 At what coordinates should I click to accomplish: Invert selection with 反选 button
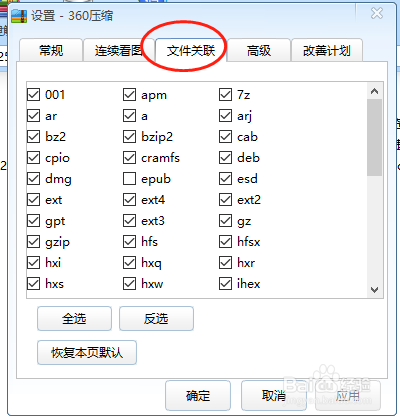click(x=156, y=319)
